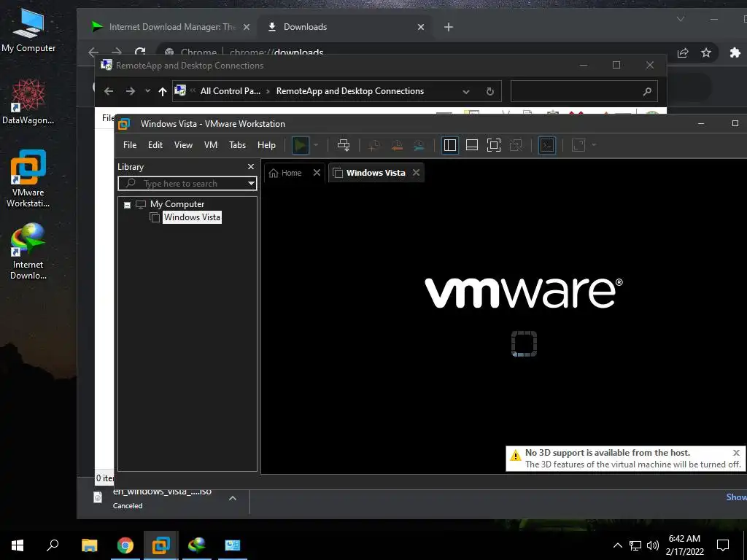747x560 pixels.
Task: Click the Stretch Guest toolbar icon
Action: (578, 145)
